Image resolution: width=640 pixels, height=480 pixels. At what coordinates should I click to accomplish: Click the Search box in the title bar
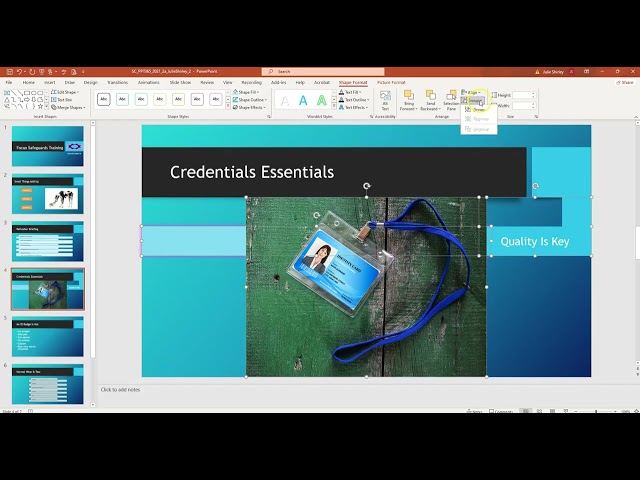point(323,72)
